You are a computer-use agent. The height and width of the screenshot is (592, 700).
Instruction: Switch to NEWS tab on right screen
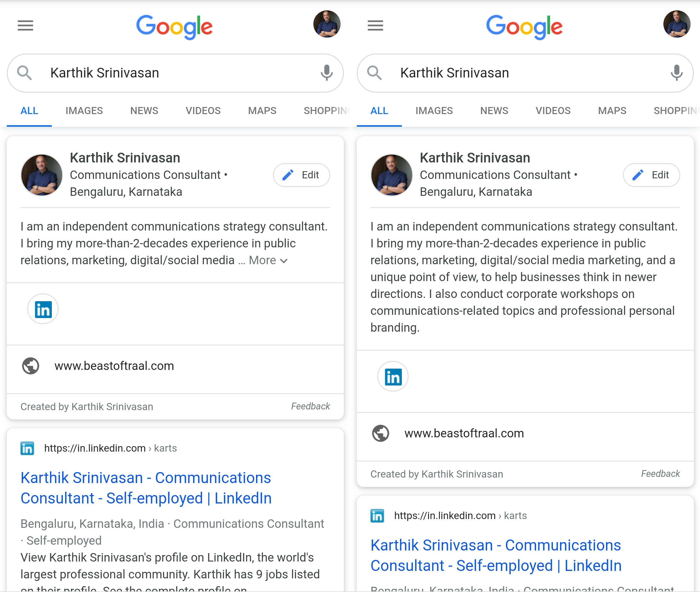pyautogui.click(x=494, y=111)
